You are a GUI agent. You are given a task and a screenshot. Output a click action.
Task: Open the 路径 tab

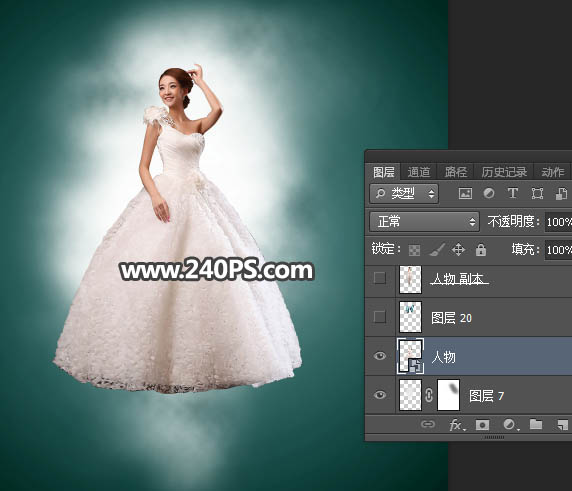[456, 172]
